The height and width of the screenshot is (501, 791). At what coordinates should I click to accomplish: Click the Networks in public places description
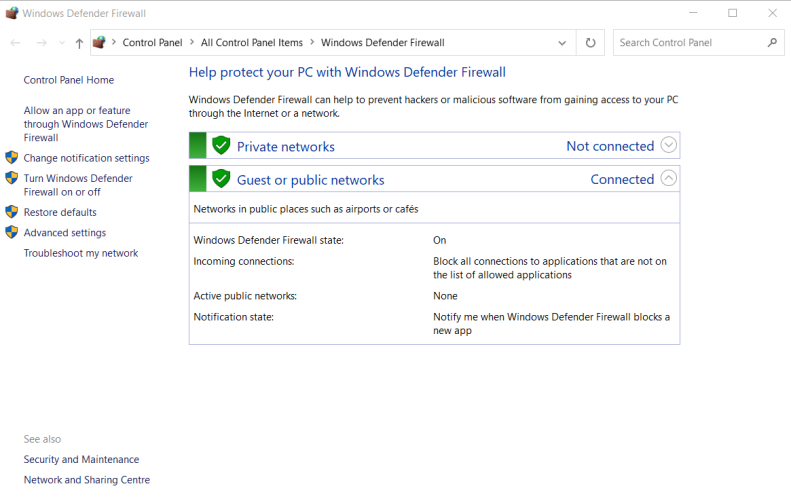click(306, 209)
